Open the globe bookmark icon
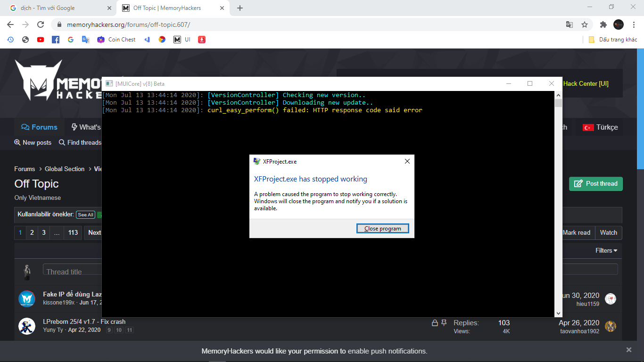Screen dimensions: 644x362 click(25, 40)
